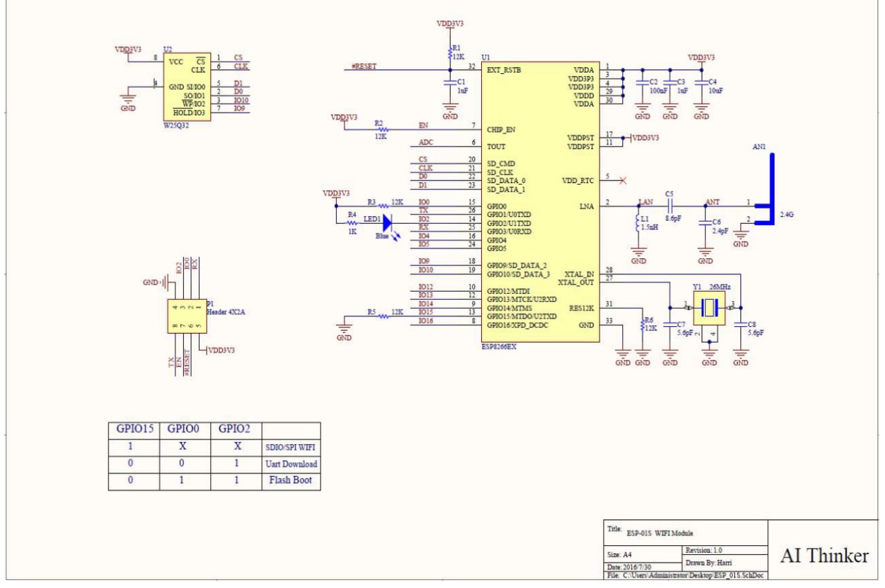The width and height of the screenshot is (885, 588).
Task: Select the no-connect cross on VDD_RTC
Action: pos(623,180)
